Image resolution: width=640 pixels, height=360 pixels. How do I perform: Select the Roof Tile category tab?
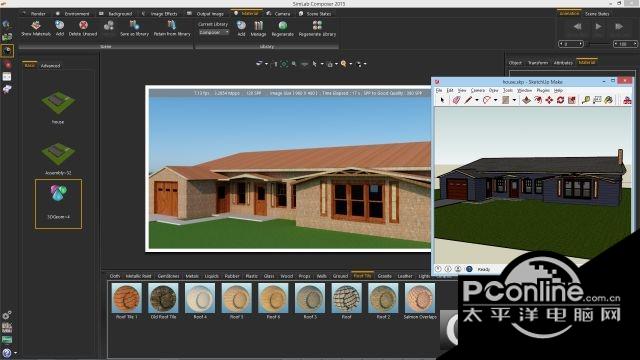click(362, 276)
